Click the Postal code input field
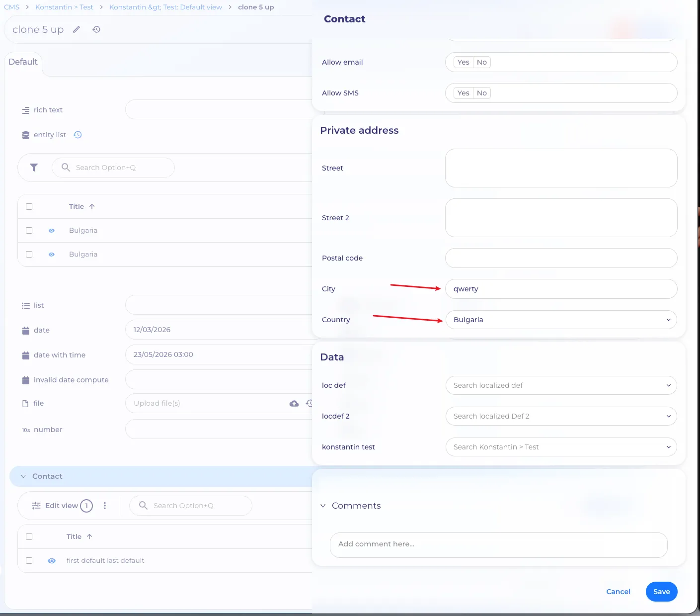The image size is (700, 616). tap(561, 258)
